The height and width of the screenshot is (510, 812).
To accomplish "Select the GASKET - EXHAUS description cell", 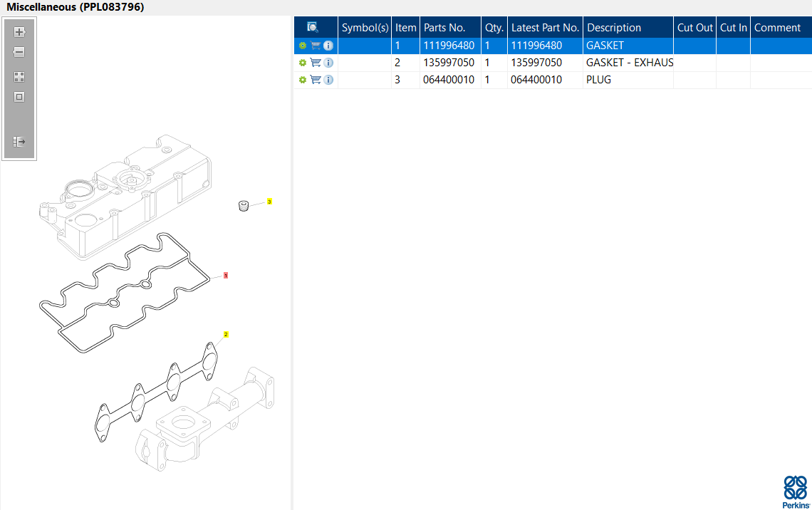I will click(x=628, y=63).
